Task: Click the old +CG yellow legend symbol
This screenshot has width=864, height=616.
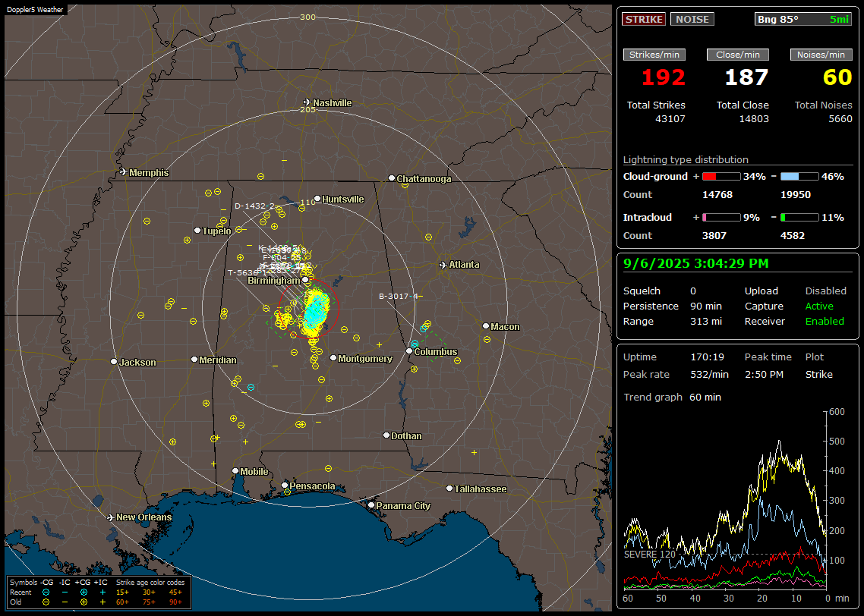Action: click(x=84, y=602)
